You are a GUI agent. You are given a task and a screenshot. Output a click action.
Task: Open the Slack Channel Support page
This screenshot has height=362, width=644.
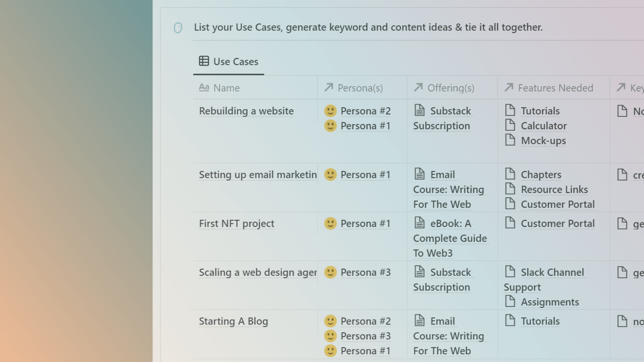point(553,272)
